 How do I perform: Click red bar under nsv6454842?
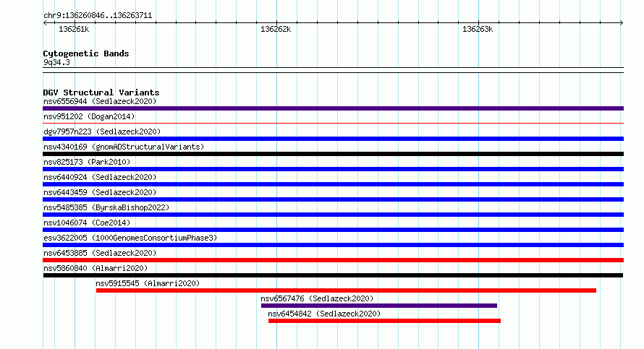point(384,321)
